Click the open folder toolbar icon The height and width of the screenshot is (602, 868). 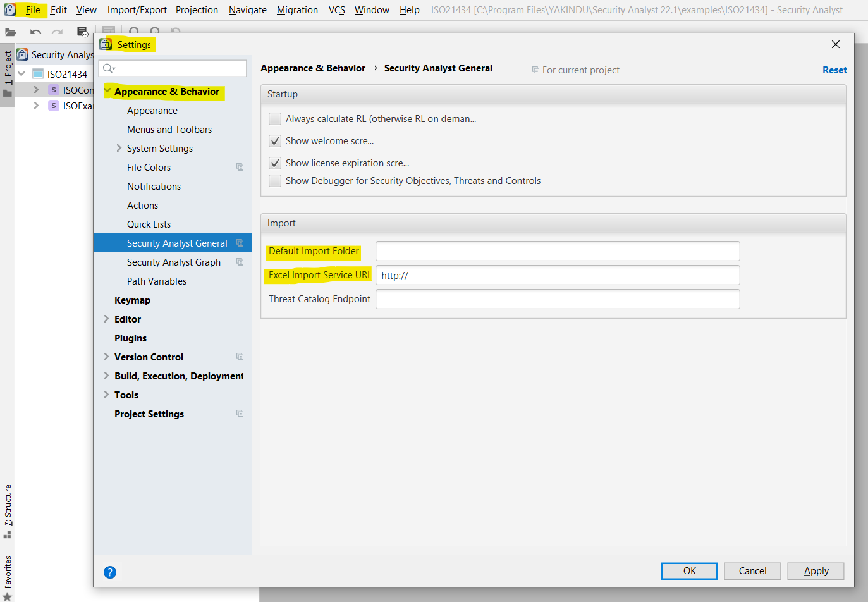pyautogui.click(x=10, y=32)
